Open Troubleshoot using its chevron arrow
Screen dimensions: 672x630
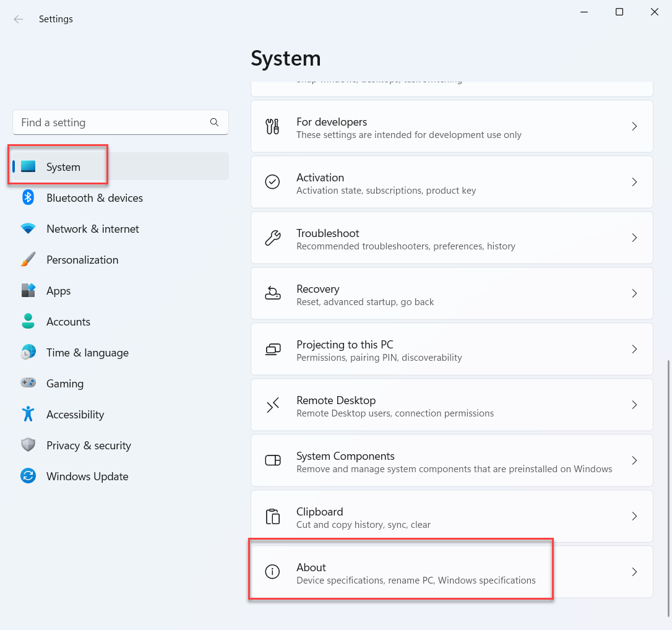coord(635,238)
